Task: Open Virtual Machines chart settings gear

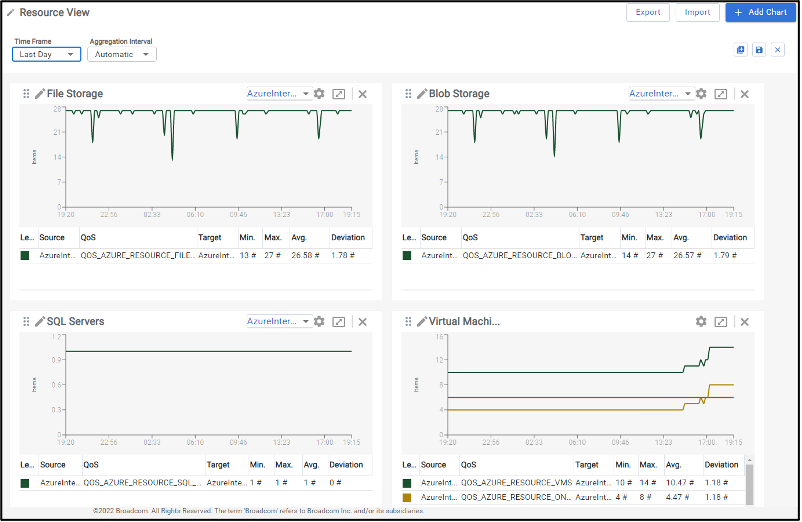Action: 701,322
